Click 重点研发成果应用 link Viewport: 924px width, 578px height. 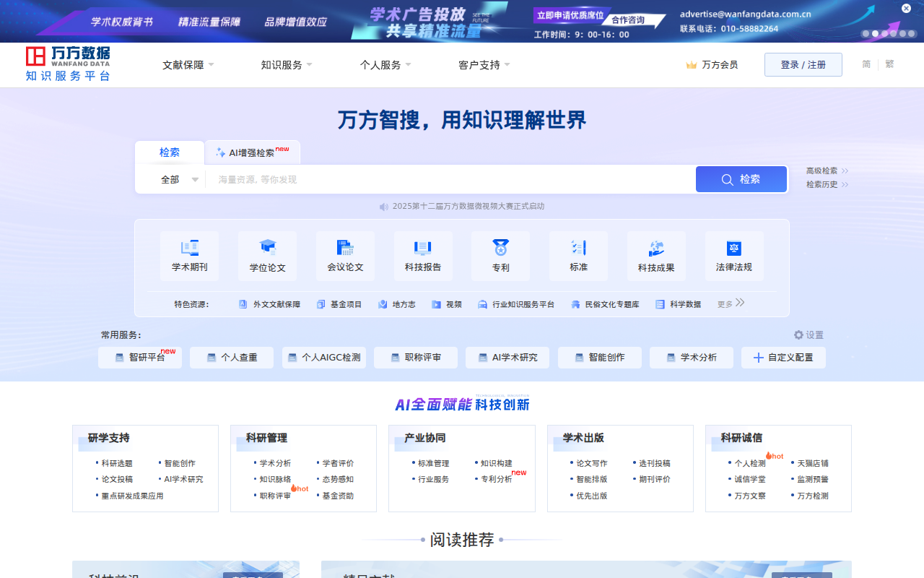(132, 496)
